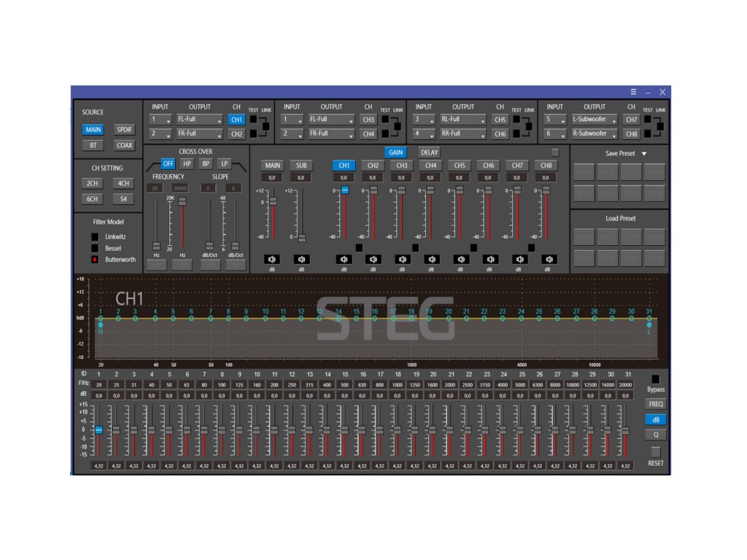Switch to the DELAY tab
The width and height of the screenshot is (747, 560).
coord(429,152)
